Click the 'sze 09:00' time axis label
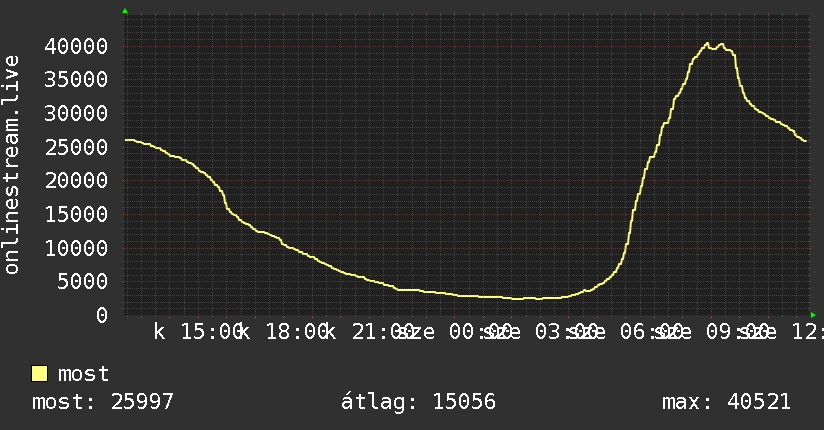 (x=712, y=332)
